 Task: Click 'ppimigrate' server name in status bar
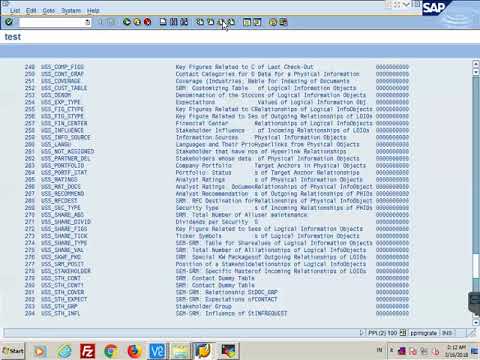[423, 333]
